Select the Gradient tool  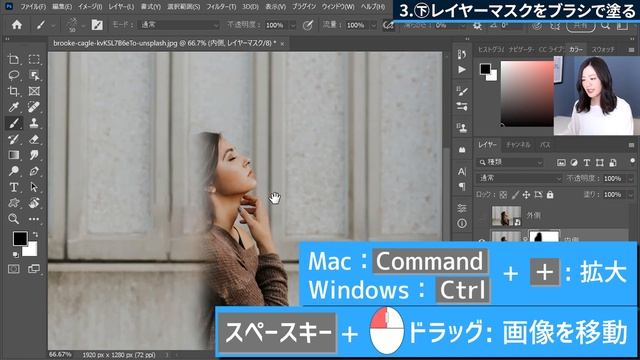(x=13, y=155)
